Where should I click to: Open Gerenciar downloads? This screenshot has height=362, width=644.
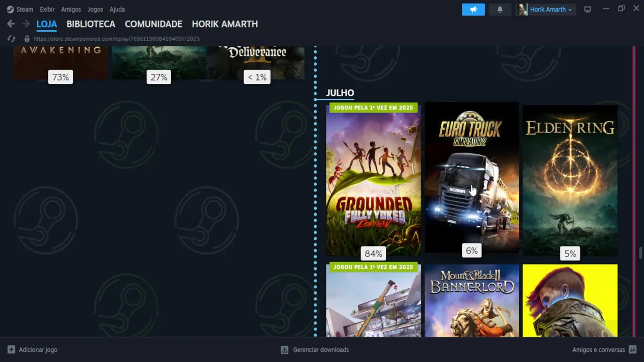coord(314,349)
